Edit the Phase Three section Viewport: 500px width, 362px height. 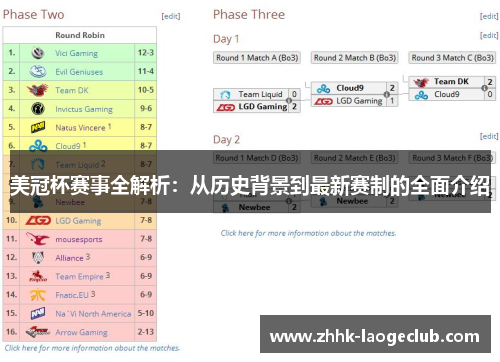coord(489,16)
